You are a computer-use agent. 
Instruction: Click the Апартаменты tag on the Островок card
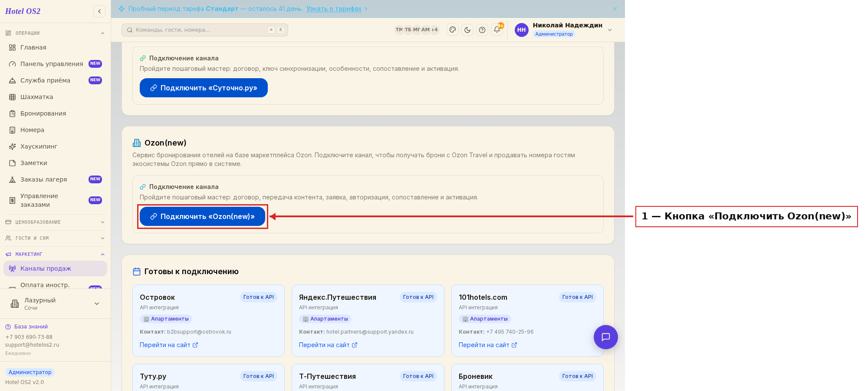click(166, 319)
